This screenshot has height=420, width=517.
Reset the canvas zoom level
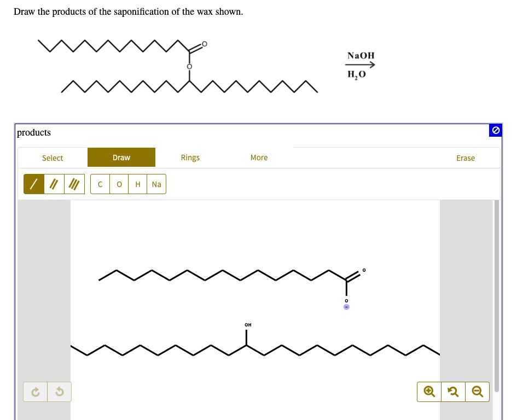[x=453, y=391]
